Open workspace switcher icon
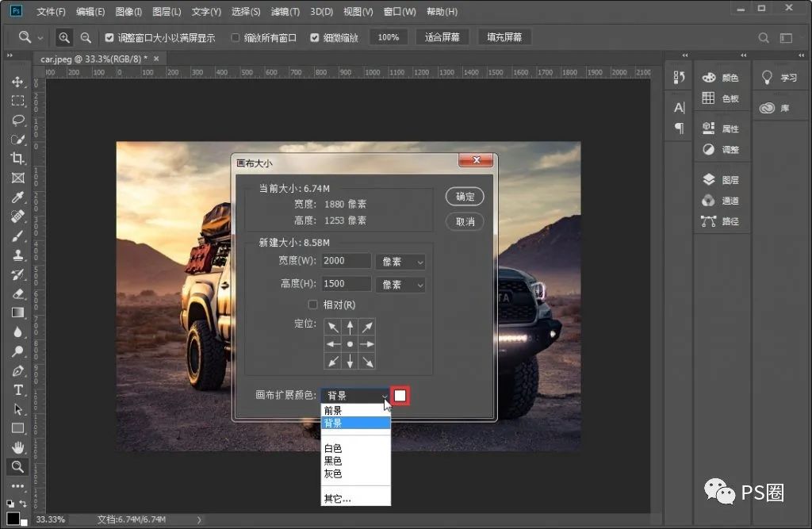 click(x=786, y=38)
